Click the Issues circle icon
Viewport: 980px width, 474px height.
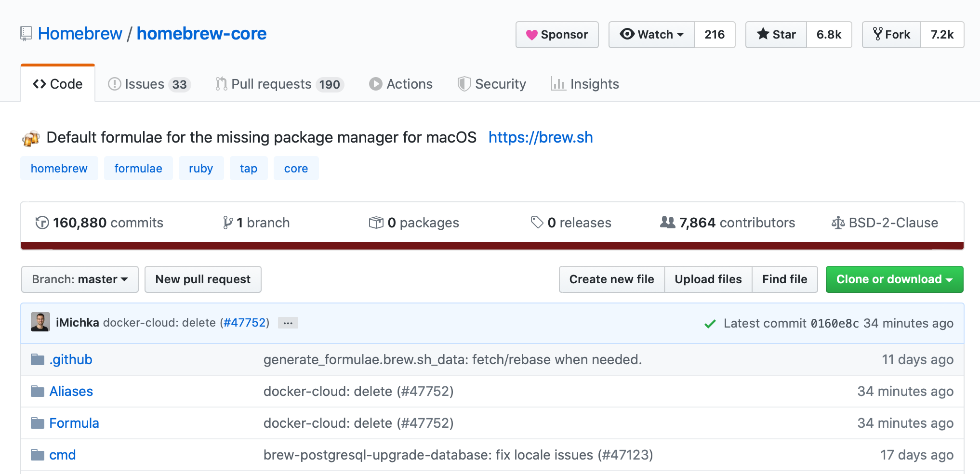[x=115, y=84]
